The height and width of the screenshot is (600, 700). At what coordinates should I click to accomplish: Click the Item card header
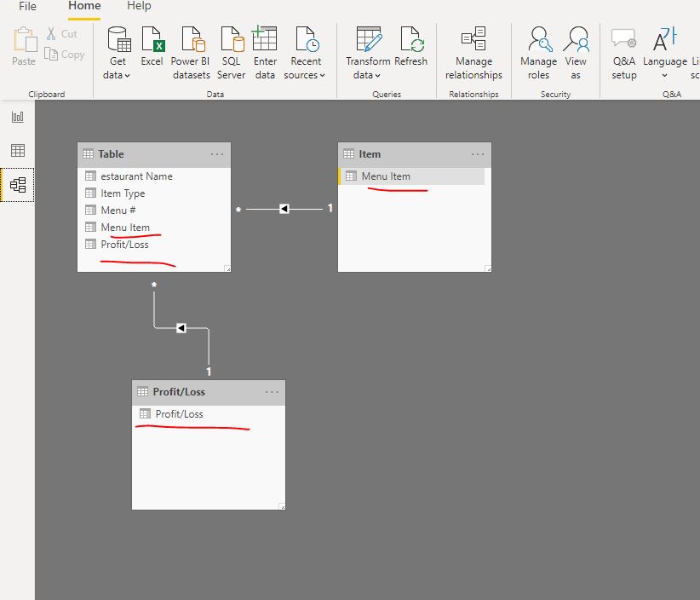[x=415, y=154]
